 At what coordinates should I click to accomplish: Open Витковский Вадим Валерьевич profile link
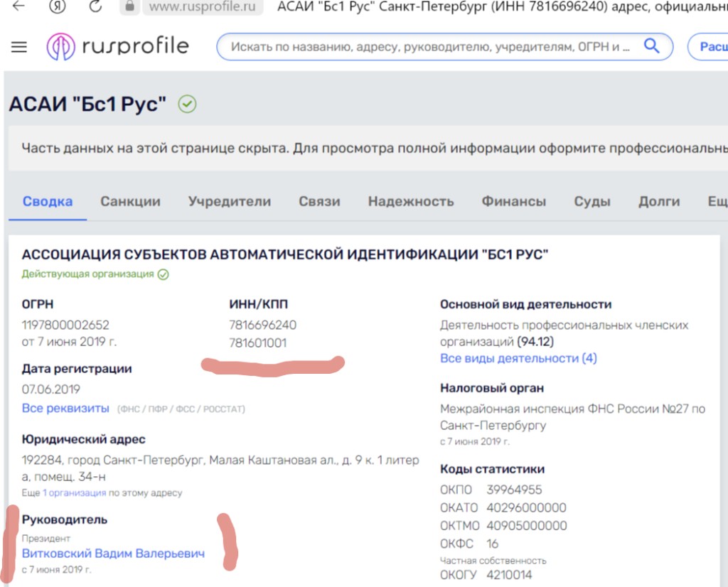113,553
